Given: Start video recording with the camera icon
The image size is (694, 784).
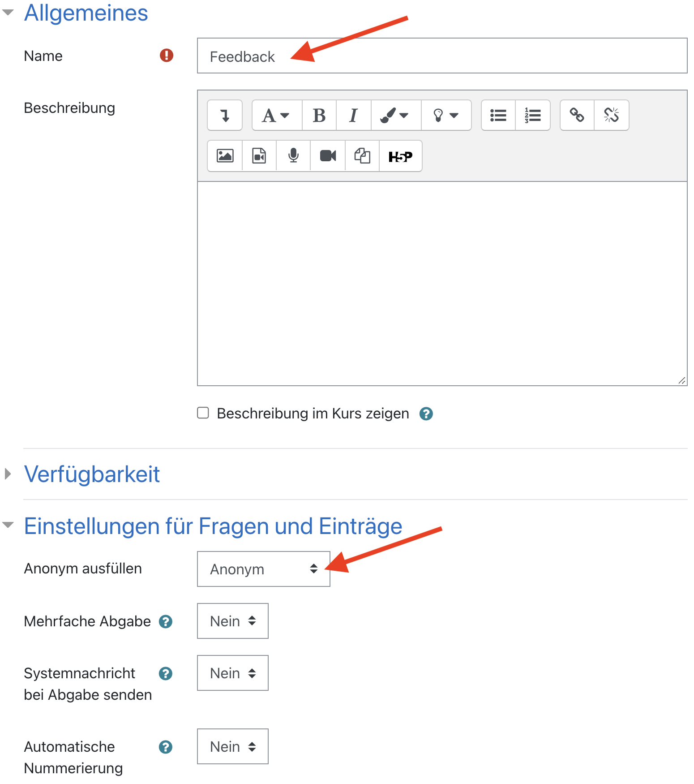Looking at the screenshot, I should point(328,156).
